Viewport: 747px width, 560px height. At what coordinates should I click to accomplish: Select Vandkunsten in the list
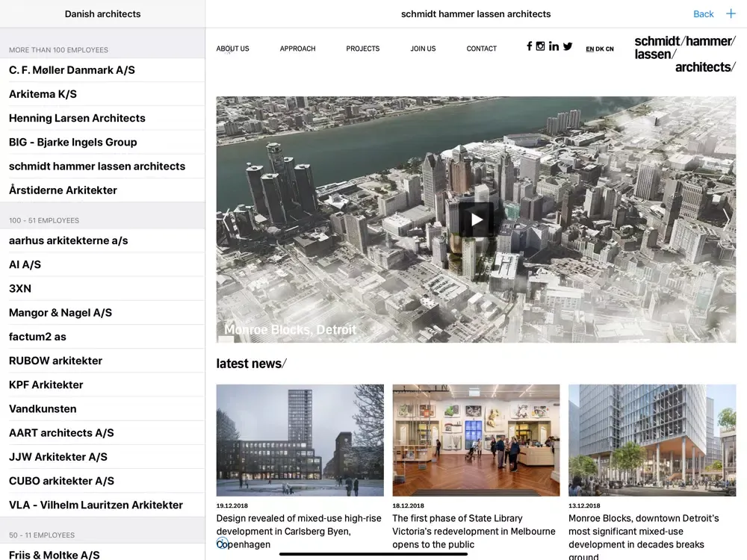102,409
